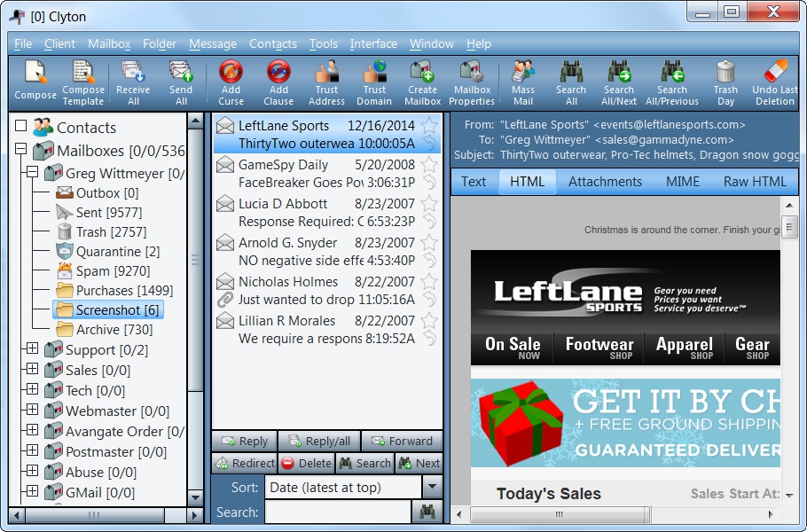Viewport: 807px width, 532px height.
Task: Open the Trash folder
Action: click(x=101, y=231)
